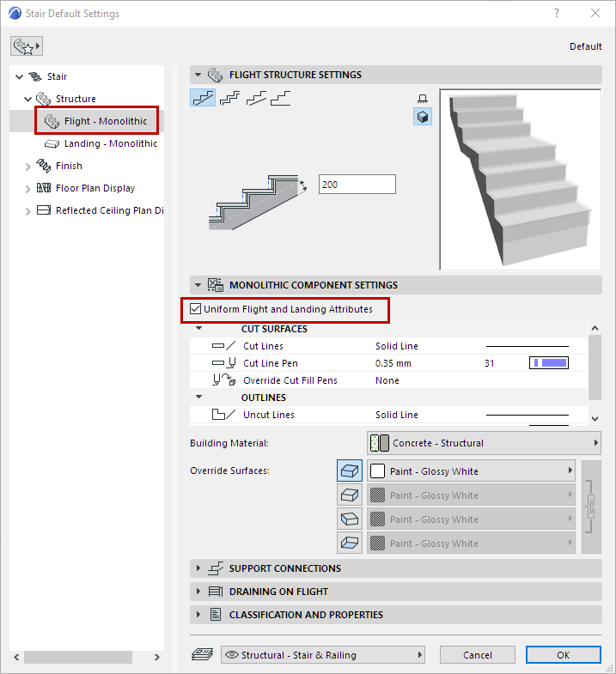Click the Classification and Properties header icon

(x=216, y=615)
